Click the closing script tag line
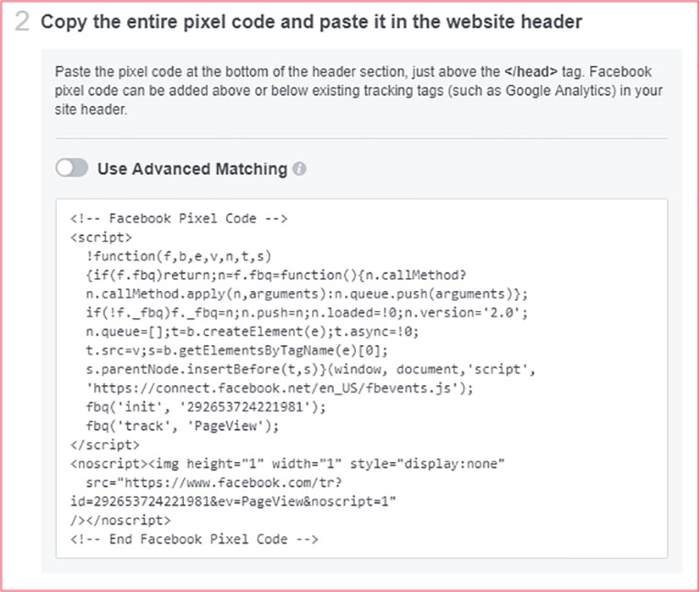Image resolution: width=700 pixels, height=592 pixels. coord(105,445)
